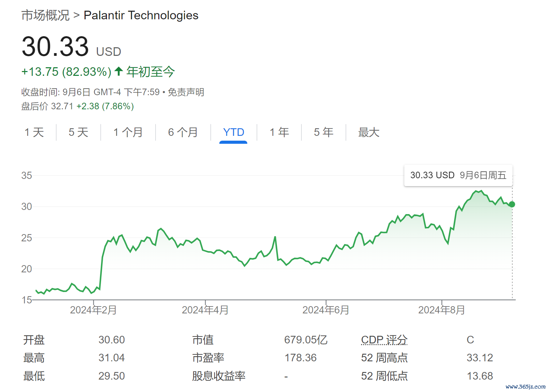
Task: Select the 5 天 time range tab
Action: coord(78,132)
